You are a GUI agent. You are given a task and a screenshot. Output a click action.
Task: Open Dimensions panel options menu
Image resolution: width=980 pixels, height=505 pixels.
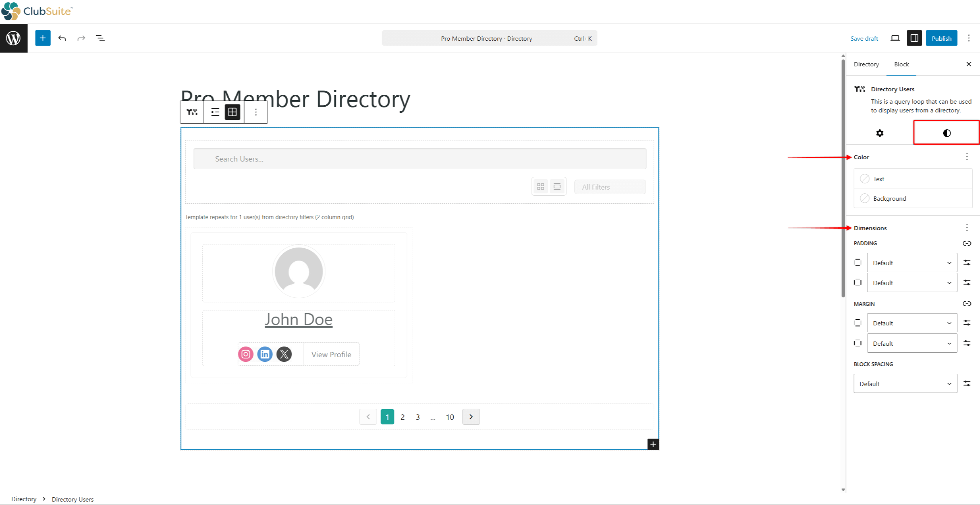[967, 228]
